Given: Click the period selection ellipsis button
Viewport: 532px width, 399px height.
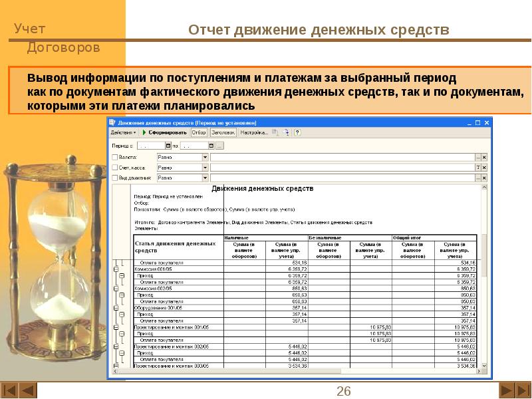Looking at the screenshot, I should [x=219, y=145].
